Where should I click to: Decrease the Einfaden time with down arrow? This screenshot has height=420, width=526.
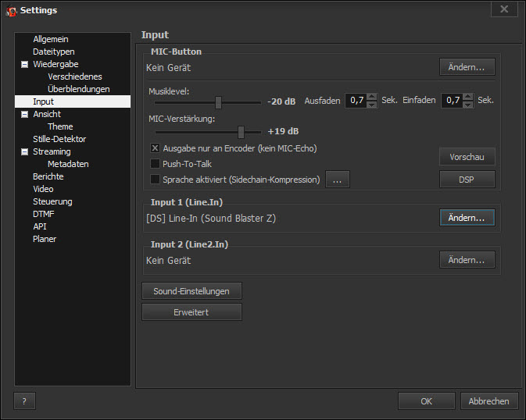click(468, 105)
